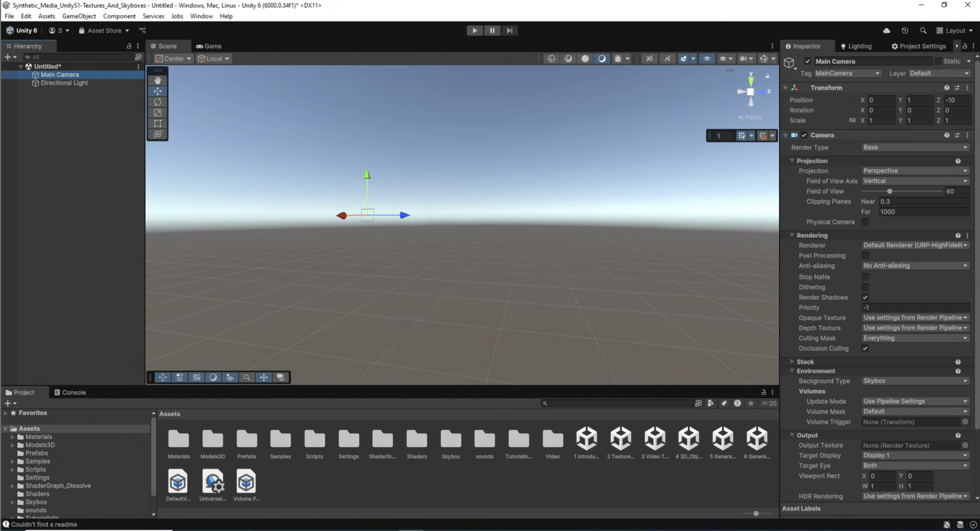980x531 pixels.
Task: Disable the Render Shadows checkbox
Action: pos(865,297)
